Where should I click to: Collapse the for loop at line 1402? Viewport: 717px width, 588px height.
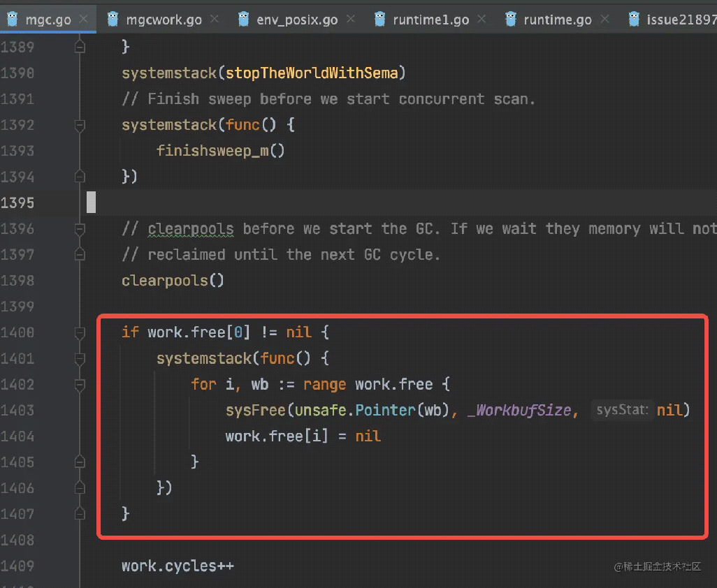[80, 385]
